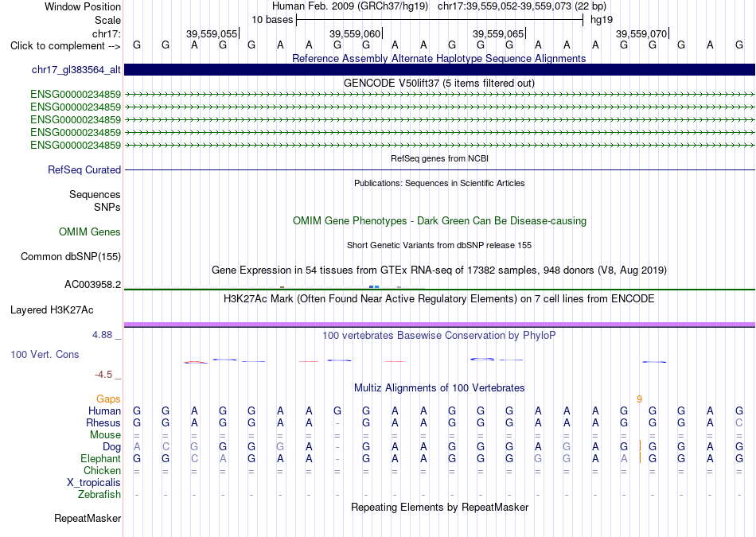Click 'Click to complement -->' label
Viewport: 756px width, 537px height.
(x=65, y=46)
